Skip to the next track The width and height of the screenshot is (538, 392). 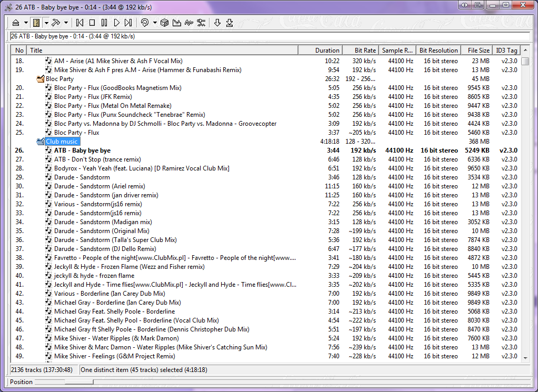[128, 23]
